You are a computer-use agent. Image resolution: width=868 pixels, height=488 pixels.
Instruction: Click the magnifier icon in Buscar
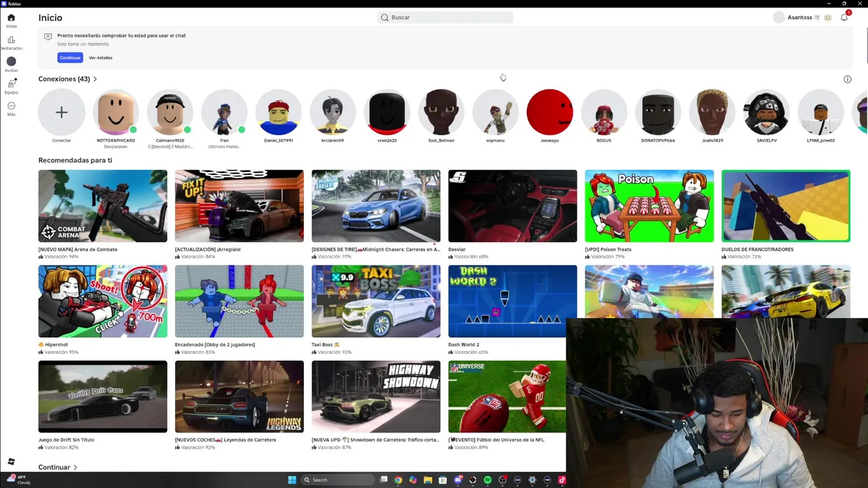click(384, 18)
